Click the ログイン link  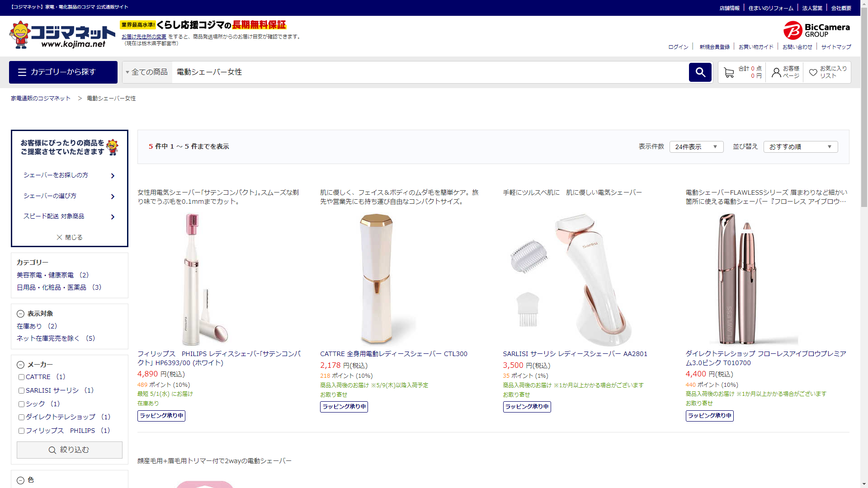678,47
